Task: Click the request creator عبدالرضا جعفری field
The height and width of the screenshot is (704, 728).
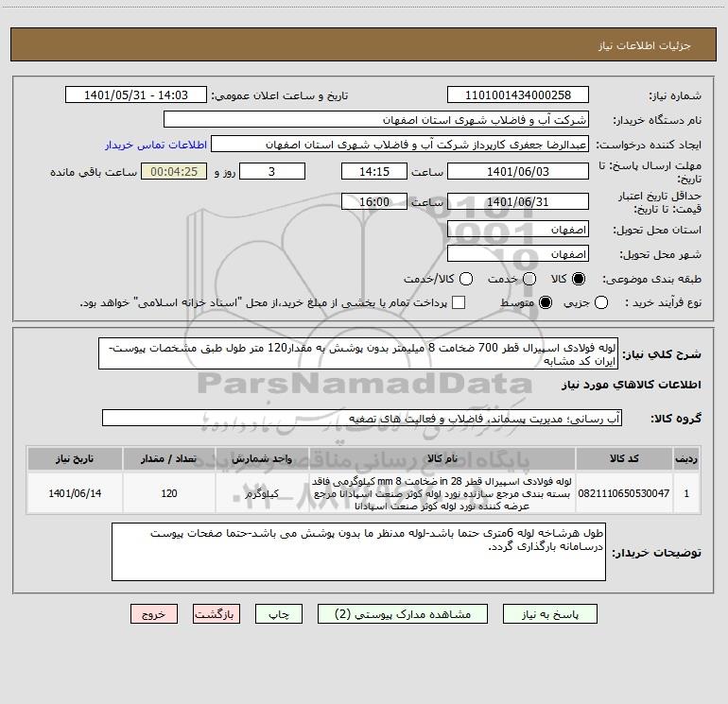Action: tap(400, 145)
